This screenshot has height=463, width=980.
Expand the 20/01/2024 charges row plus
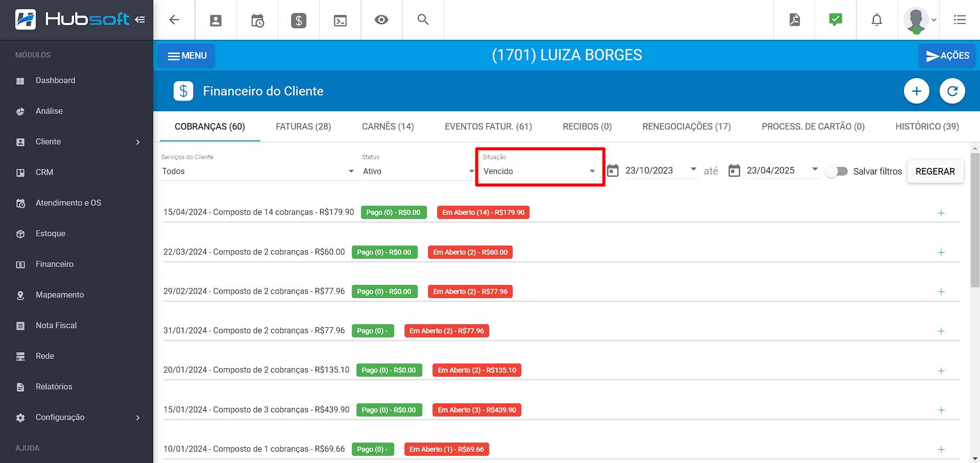941,371
